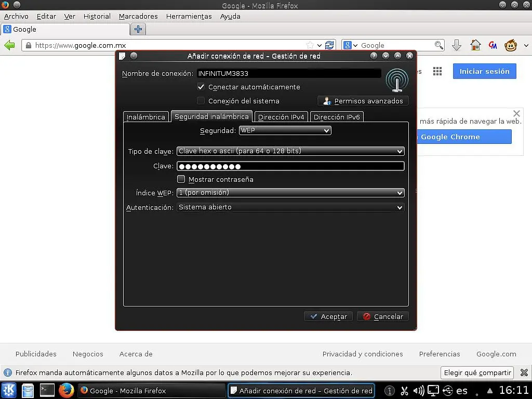
Task: Open the Ver menu
Action: 70,16
